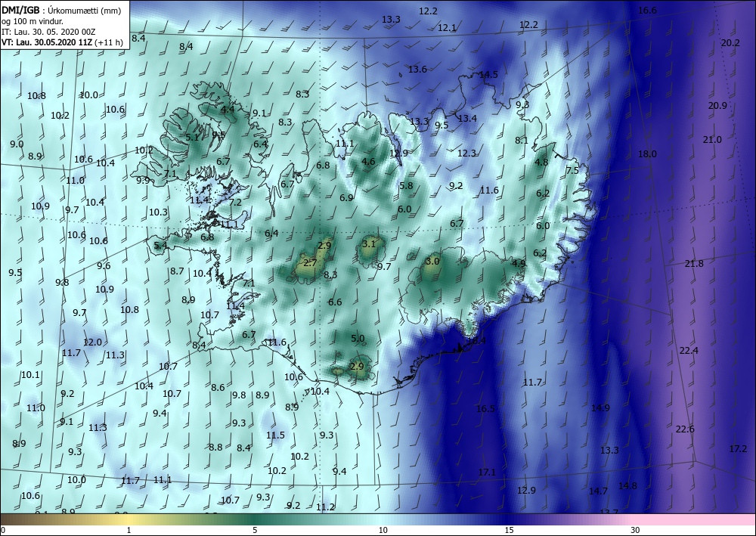This screenshot has height=536, width=756.
Task: Click the 22.6 map value
Action: coord(685,429)
